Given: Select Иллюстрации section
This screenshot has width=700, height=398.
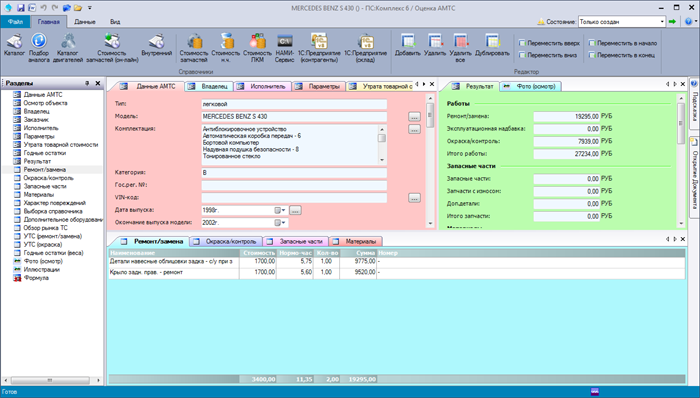Looking at the screenshot, I should pos(42,269).
